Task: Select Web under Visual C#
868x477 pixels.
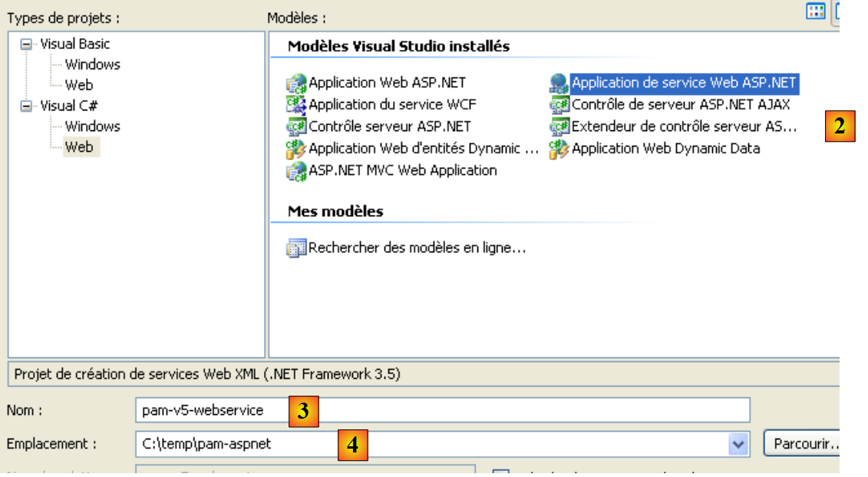Action: tap(79, 147)
